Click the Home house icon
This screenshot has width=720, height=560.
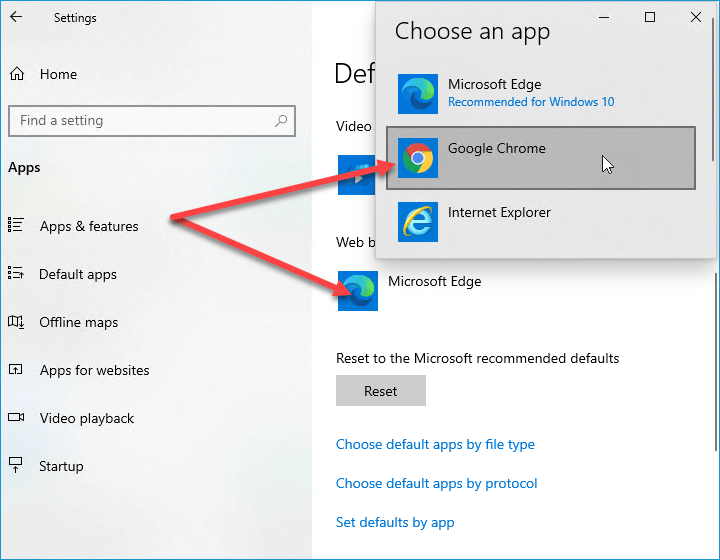pyautogui.click(x=17, y=74)
